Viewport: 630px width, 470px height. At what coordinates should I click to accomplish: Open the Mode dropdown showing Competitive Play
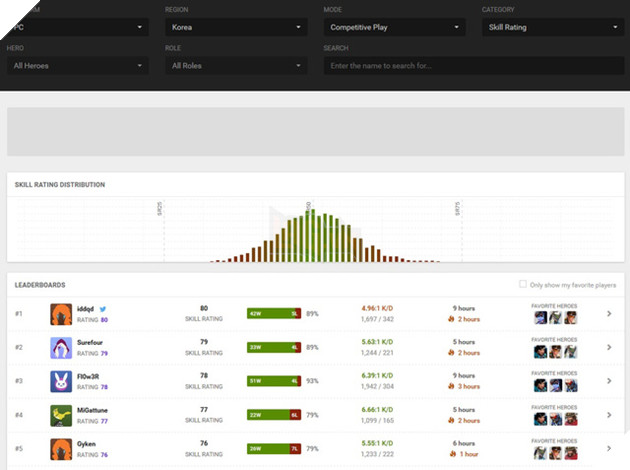(x=394, y=29)
